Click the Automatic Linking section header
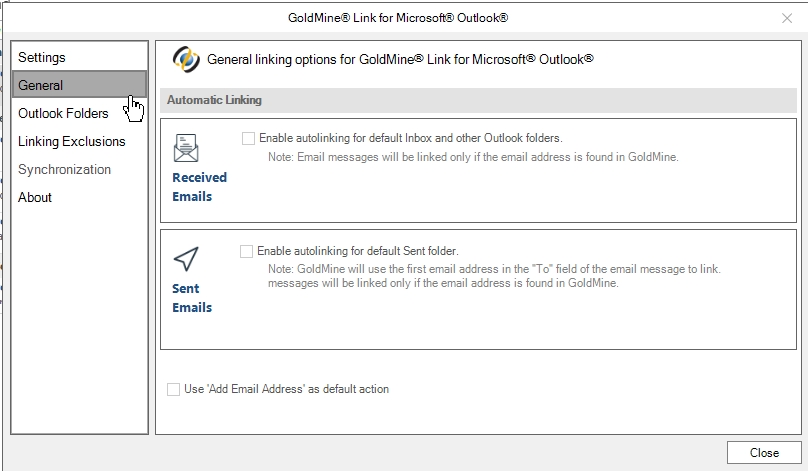Image resolution: width=808 pixels, height=471 pixels. point(214,100)
